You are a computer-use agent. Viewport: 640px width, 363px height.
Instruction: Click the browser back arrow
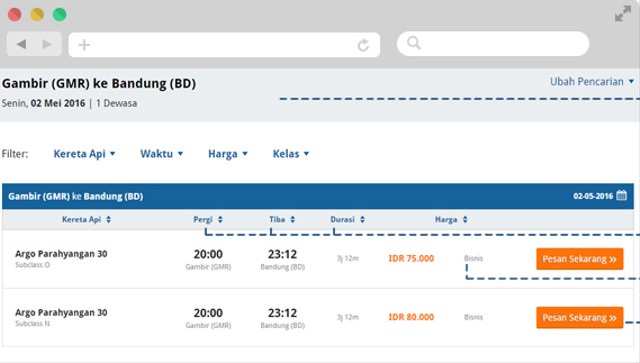click(x=22, y=44)
